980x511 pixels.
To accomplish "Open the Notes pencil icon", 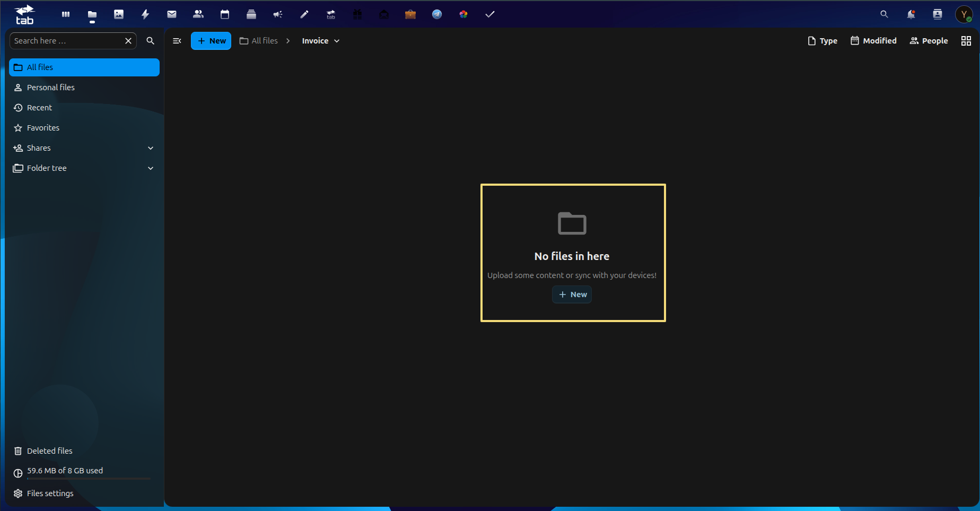I will click(304, 14).
